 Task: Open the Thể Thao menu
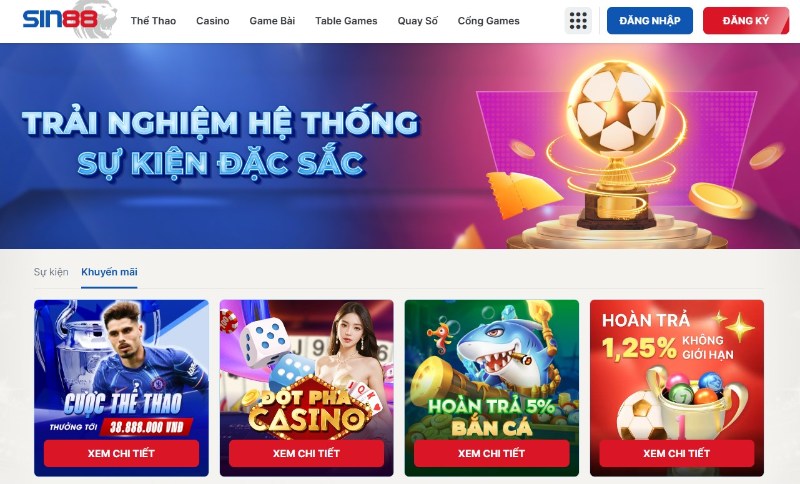153,21
